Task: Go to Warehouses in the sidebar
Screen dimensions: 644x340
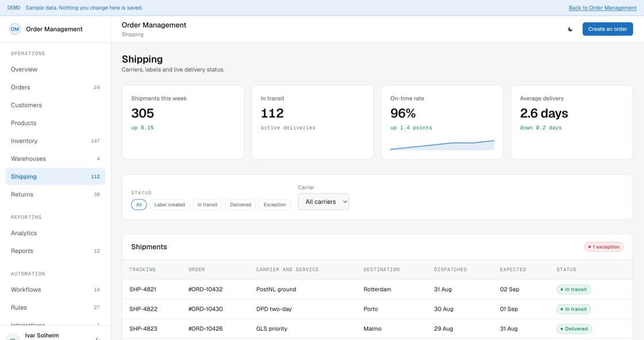Action: point(55,159)
